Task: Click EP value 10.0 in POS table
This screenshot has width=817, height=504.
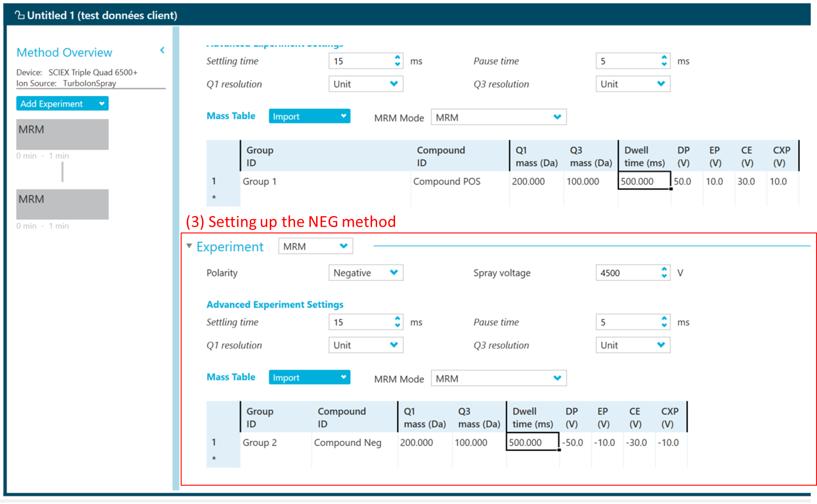Action: [719, 181]
